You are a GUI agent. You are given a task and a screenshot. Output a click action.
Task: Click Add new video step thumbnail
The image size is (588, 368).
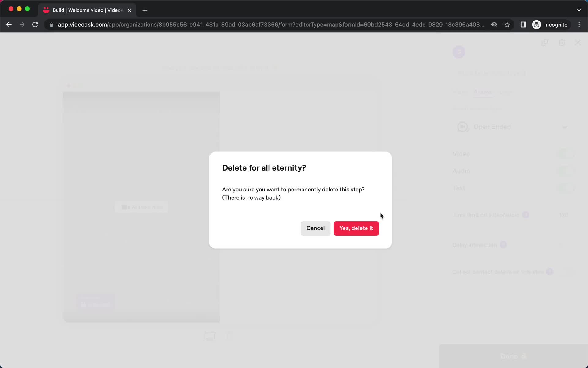tap(142, 207)
